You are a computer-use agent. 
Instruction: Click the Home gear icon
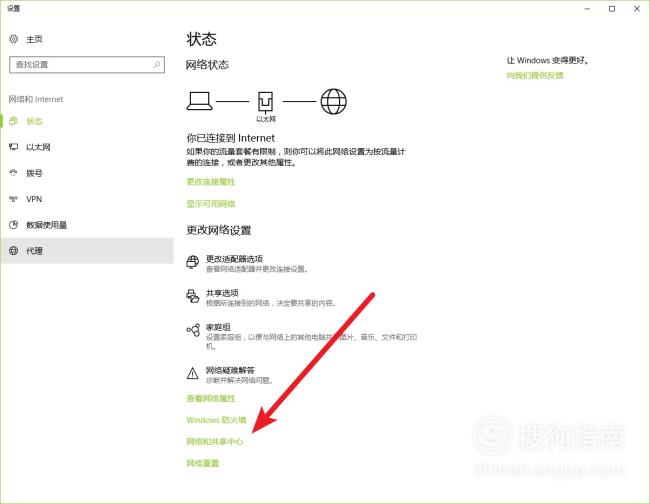click(x=14, y=39)
